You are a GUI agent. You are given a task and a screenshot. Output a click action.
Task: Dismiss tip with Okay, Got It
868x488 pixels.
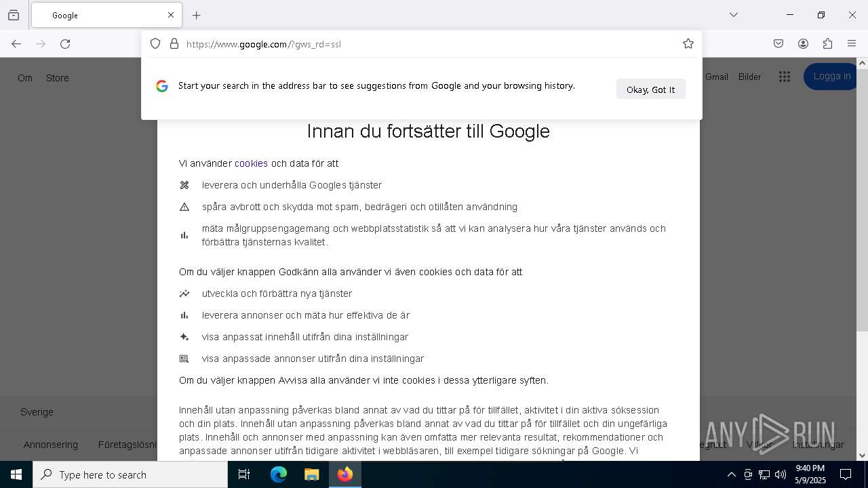click(651, 89)
